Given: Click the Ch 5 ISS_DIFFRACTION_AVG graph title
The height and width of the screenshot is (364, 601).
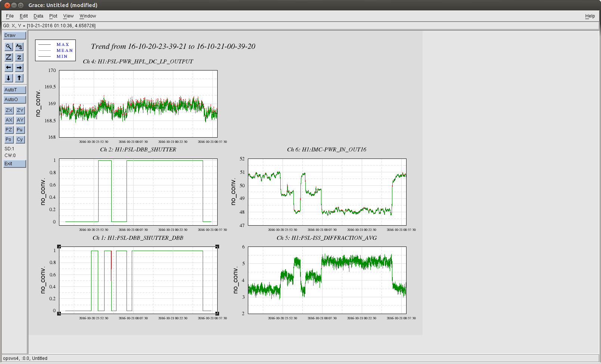Looking at the screenshot, I should pyautogui.click(x=327, y=238).
